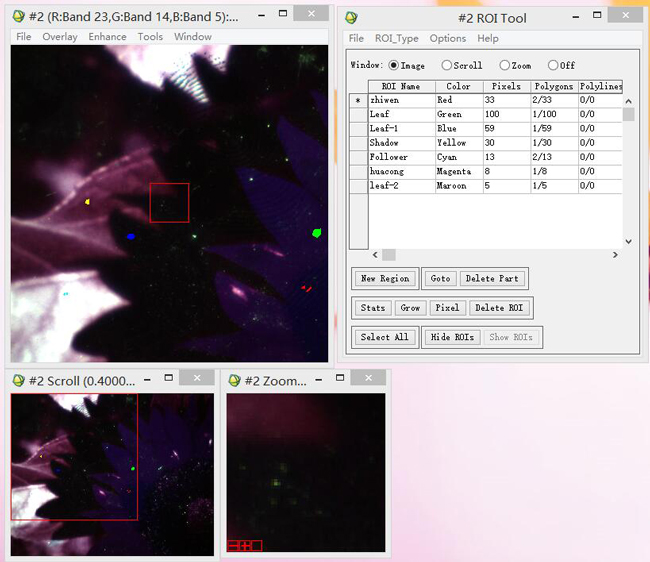Select the Scroll window radio button

pyautogui.click(x=447, y=65)
